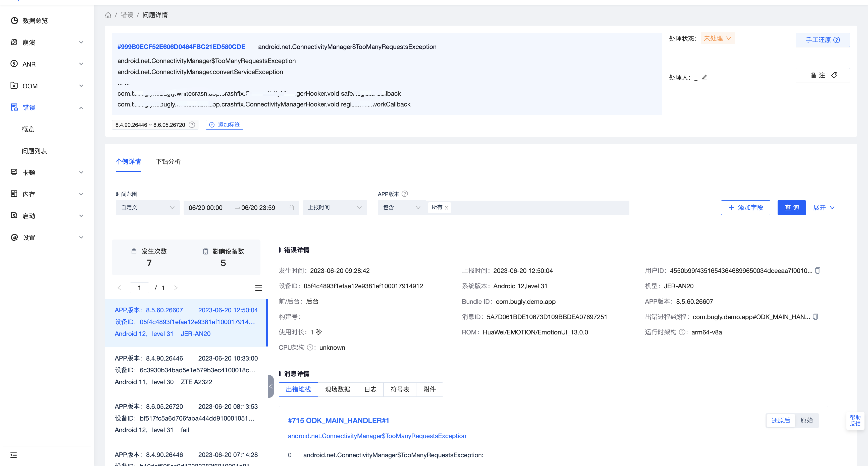The width and height of the screenshot is (868, 466).
Task: Click the 查询 button
Action: 791,208
